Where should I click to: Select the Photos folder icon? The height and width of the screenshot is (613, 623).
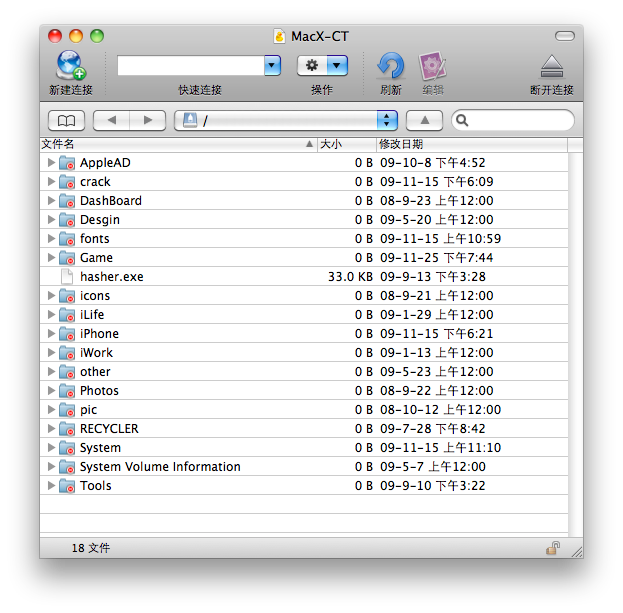[67, 391]
